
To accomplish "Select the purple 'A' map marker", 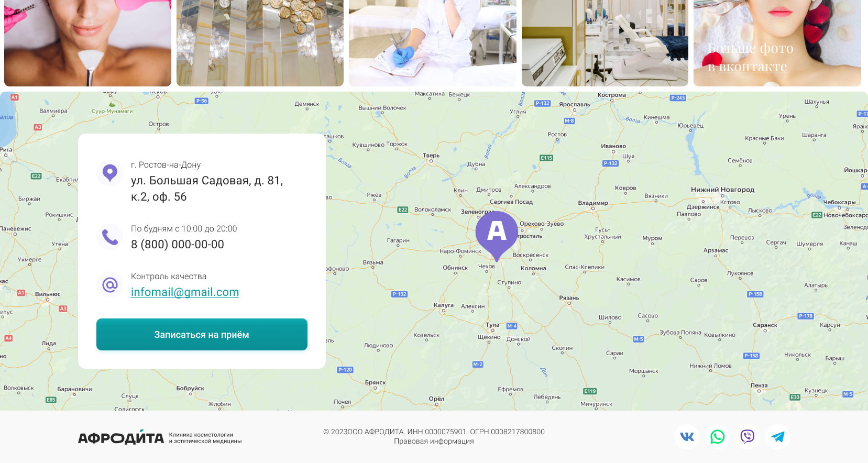I will pyautogui.click(x=497, y=233).
